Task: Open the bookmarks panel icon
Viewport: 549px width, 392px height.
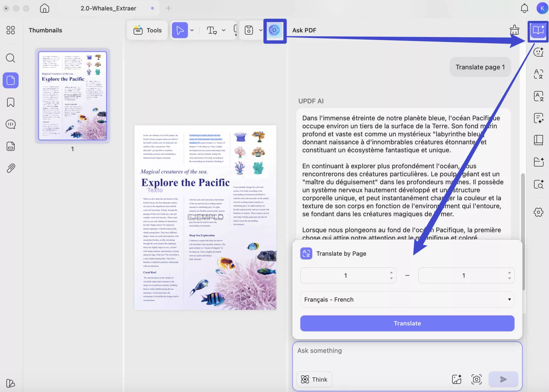Action: pos(11,102)
